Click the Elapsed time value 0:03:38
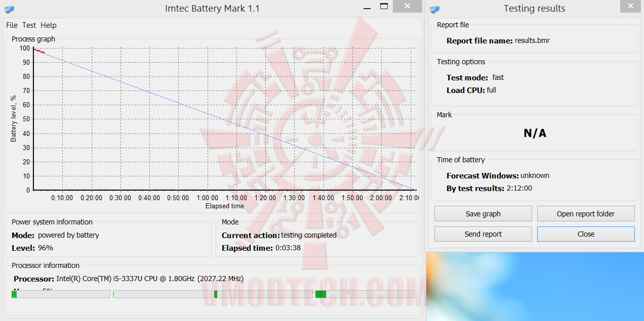644x321 pixels. coord(288,248)
